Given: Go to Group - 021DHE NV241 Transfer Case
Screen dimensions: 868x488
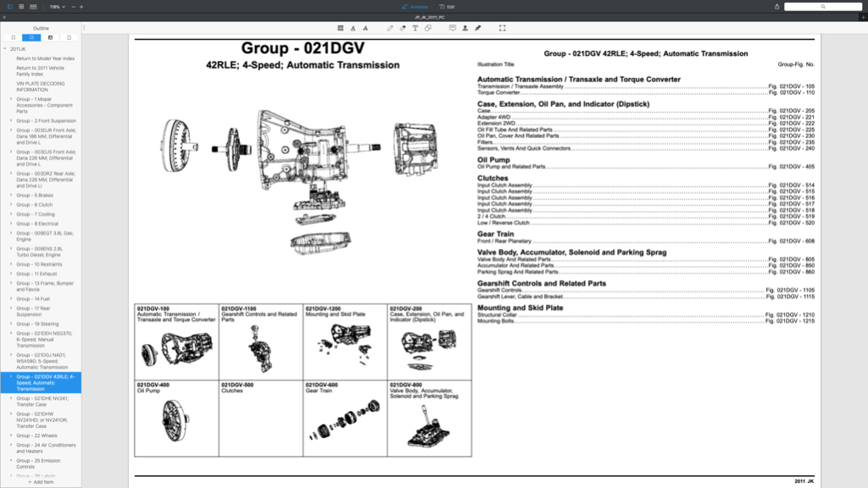Looking at the screenshot, I should click(x=42, y=401).
